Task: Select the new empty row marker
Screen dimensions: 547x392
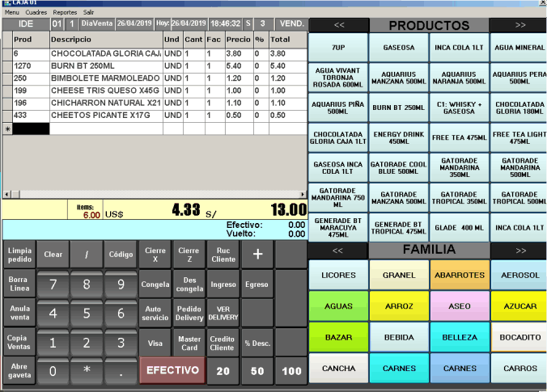Action: click(7, 129)
